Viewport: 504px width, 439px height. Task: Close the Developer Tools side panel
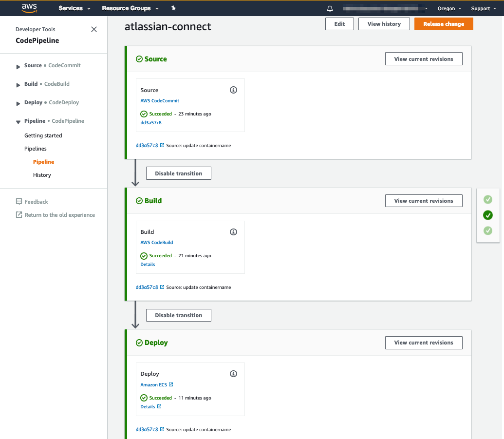tap(94, 29)
